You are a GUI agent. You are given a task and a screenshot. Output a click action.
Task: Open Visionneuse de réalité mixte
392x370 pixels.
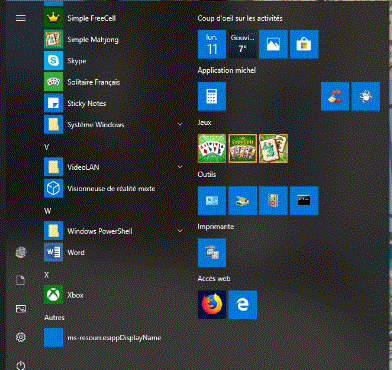coord(115,188)
